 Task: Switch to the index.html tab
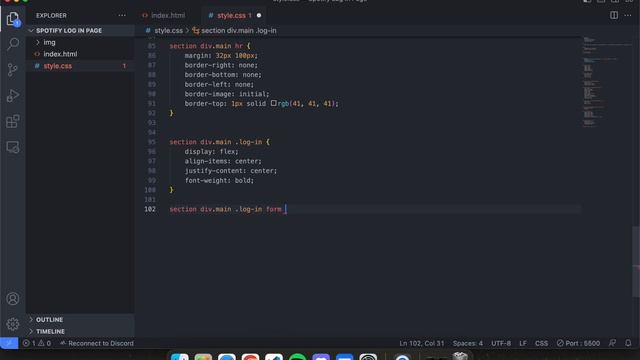pos(168,16)
